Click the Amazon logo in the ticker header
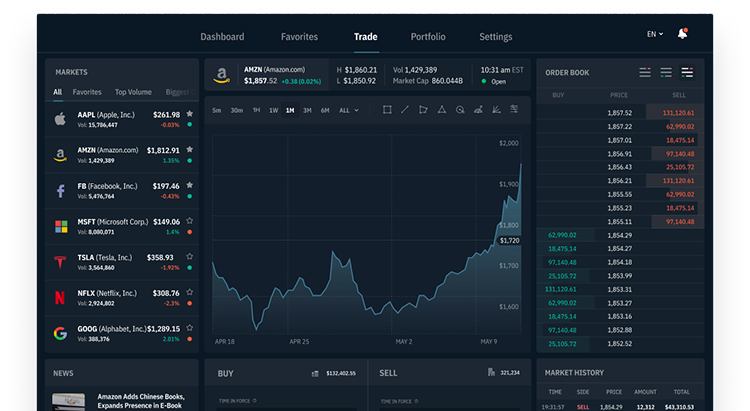The height and width of the screenshot is (411, 750). point(221,75)
